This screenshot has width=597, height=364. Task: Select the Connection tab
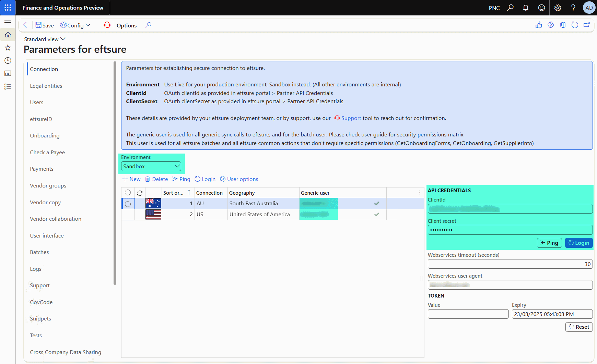coord(44,69)
